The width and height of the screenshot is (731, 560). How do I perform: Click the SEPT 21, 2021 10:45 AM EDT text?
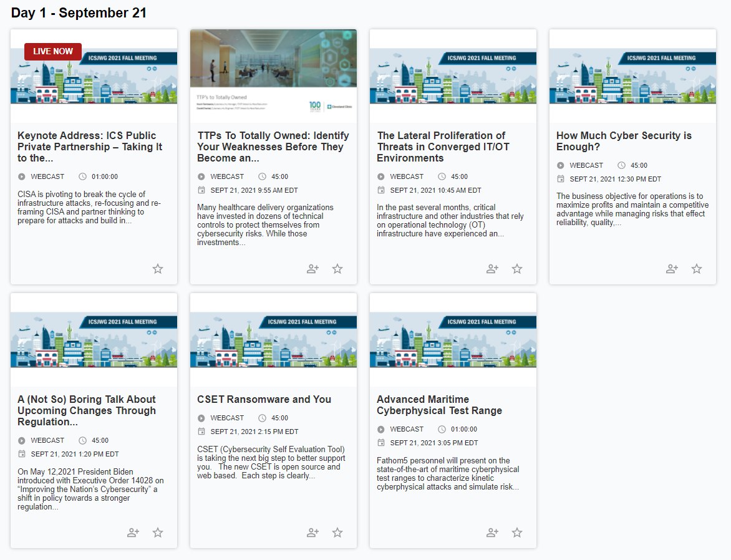435,190
